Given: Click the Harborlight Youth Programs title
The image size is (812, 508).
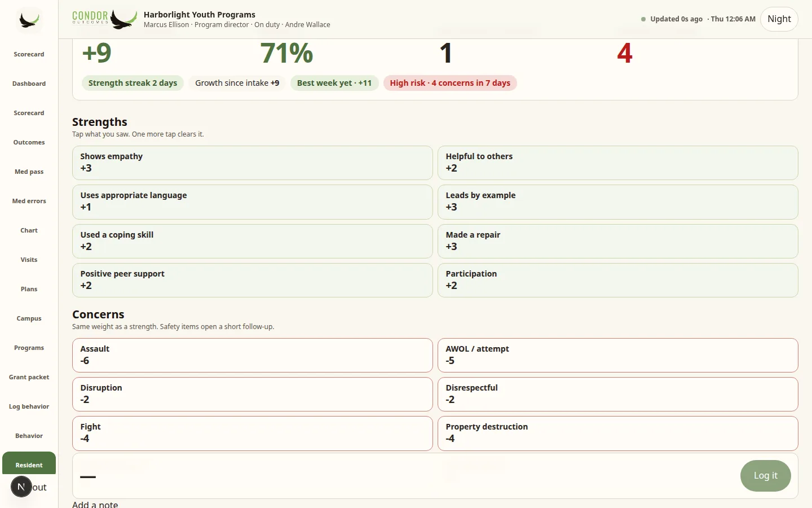Looking at the screenshot, I should tap(200, 15).
